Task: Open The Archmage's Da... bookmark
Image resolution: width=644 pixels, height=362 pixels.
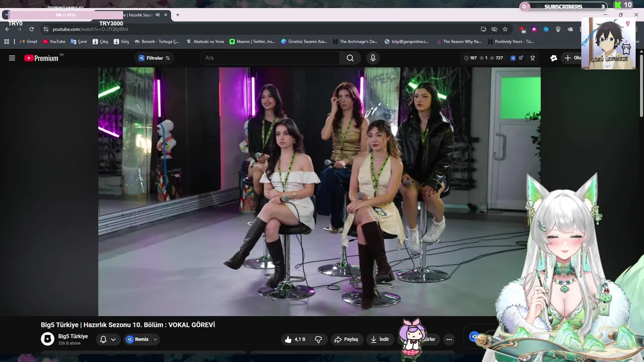Action: click(355, 42)
